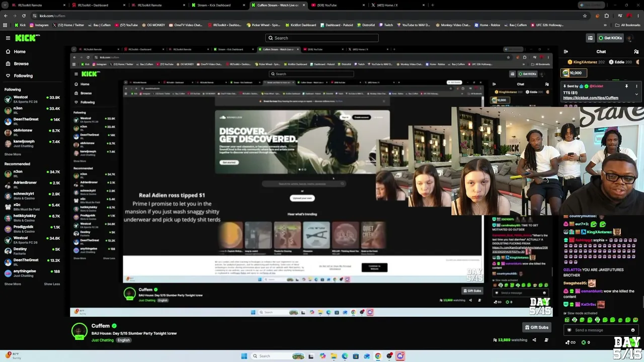The width and height of the screenshot is (644, 362).
Task: Collapse the chat panel with the arrow icon
Action: coord(566,52)
